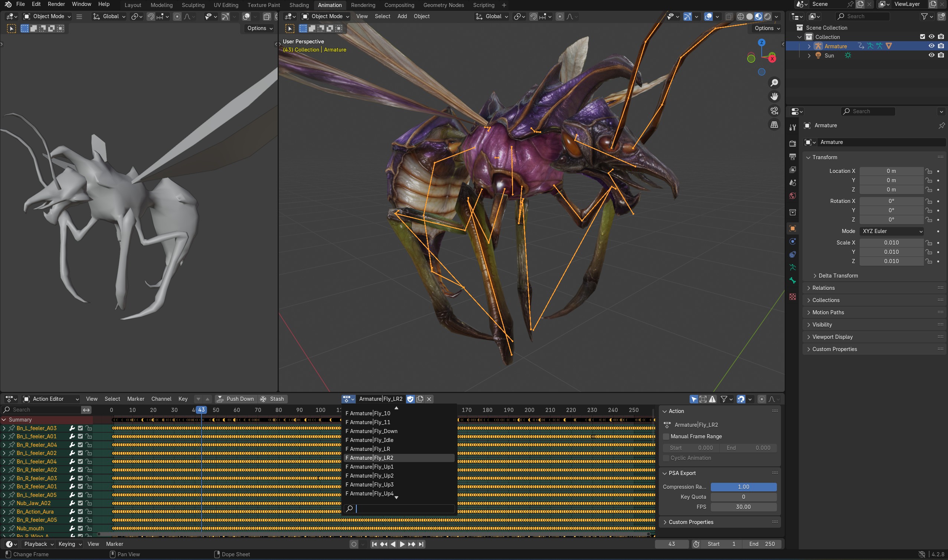This screenshot has width=948, height=560.
Task: Switch to orthographic grid view icon
Action: point(774,125)
